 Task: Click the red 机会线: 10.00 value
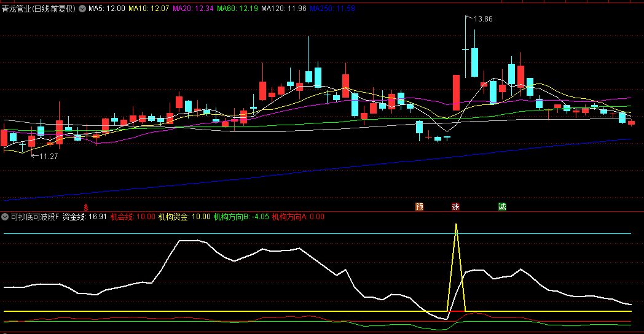coord(133,217)
